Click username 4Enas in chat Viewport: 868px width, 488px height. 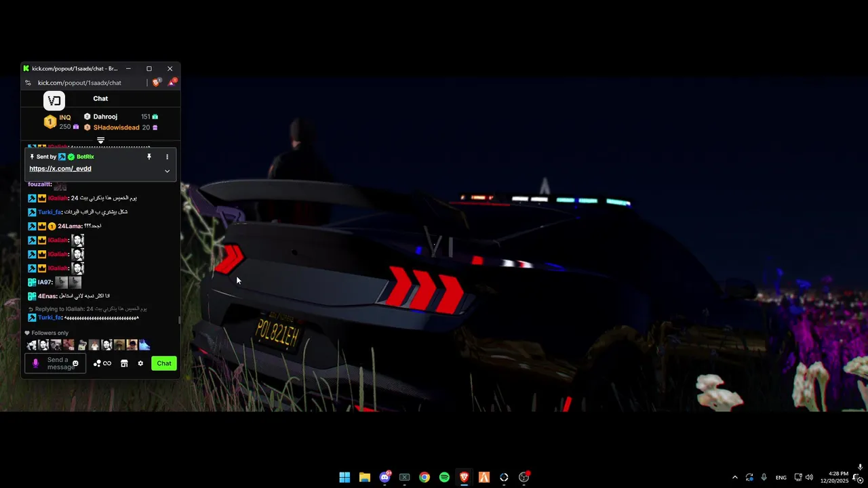tap(47, 296)
